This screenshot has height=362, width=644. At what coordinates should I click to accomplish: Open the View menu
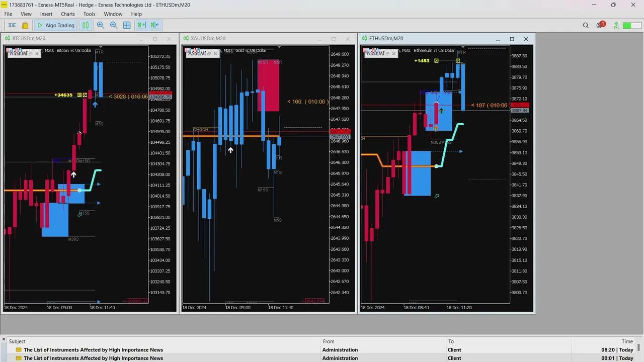tap(26, 14)
